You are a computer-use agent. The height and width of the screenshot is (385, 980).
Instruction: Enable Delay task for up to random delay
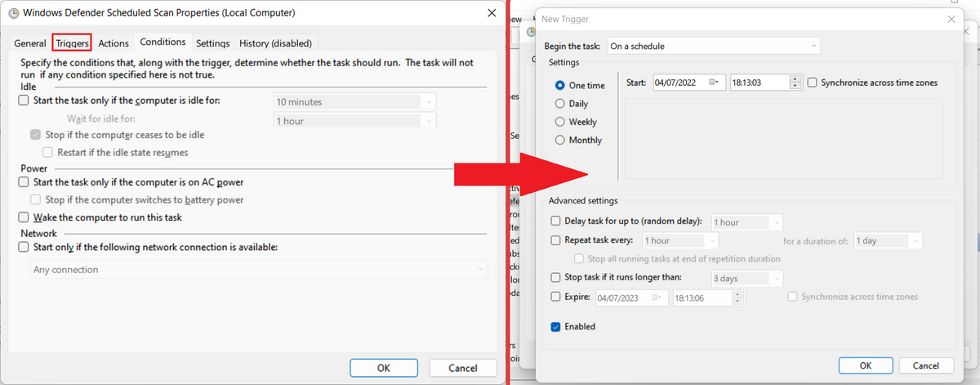coord(556,222)
